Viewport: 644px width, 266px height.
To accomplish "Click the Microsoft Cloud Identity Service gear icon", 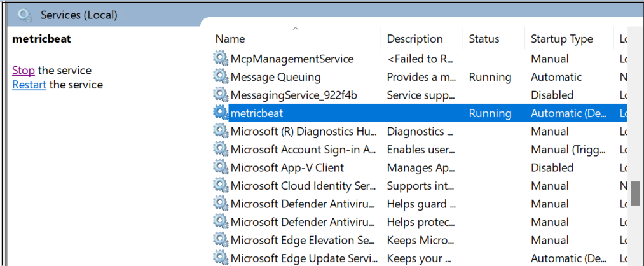I will click(x=221, y=186).
